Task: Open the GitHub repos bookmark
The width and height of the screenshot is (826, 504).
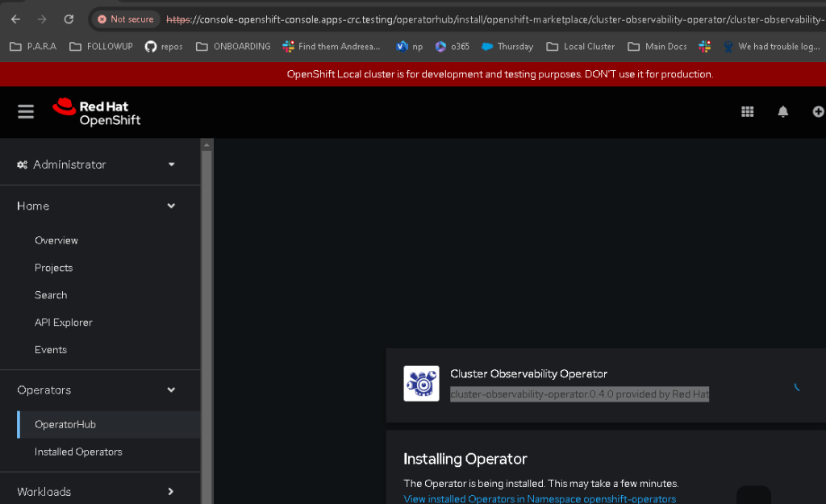Action: (164, 46)
